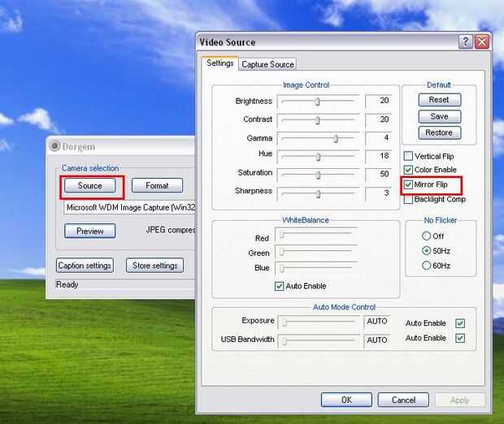Click the Hue value field showing 18

[x=379, y=157]
